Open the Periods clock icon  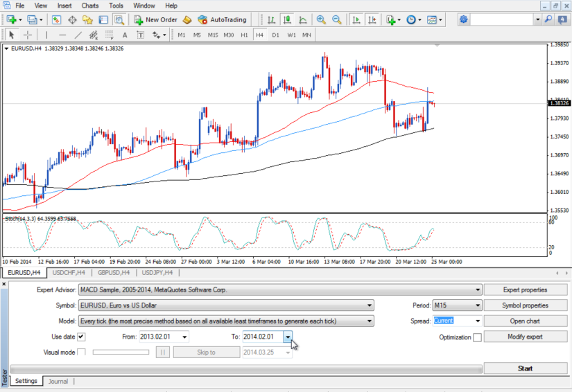(411, 19)
